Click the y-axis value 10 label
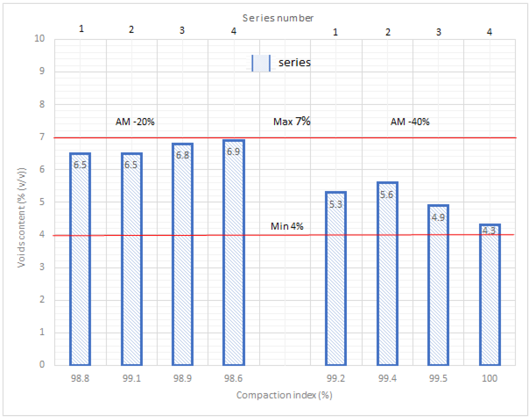531x420 pixels. (39, 38)
